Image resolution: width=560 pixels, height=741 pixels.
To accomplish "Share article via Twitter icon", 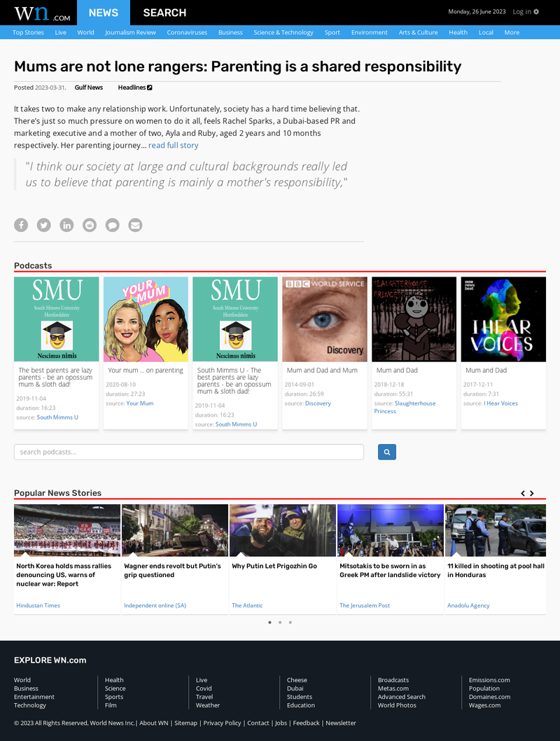I will (44, 225).
